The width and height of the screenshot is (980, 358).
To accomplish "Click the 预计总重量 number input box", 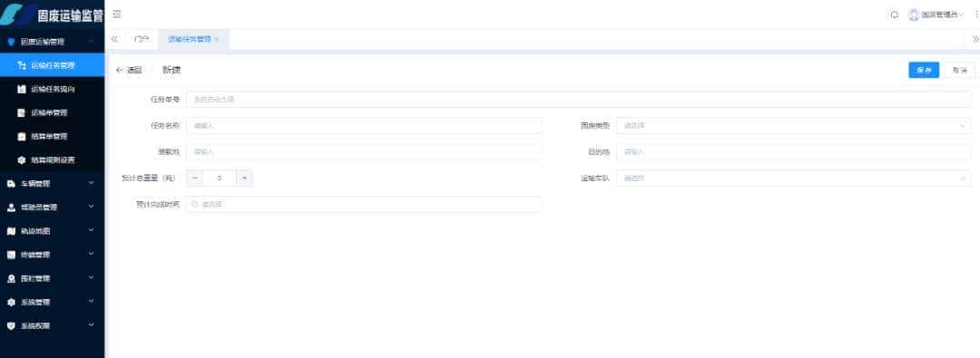I will [x=220, y=178].
